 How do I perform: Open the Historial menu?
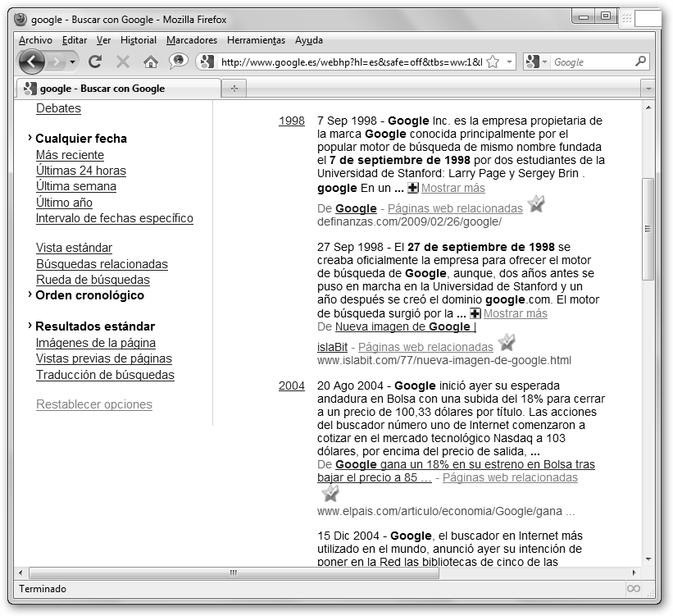coord(138,40)
